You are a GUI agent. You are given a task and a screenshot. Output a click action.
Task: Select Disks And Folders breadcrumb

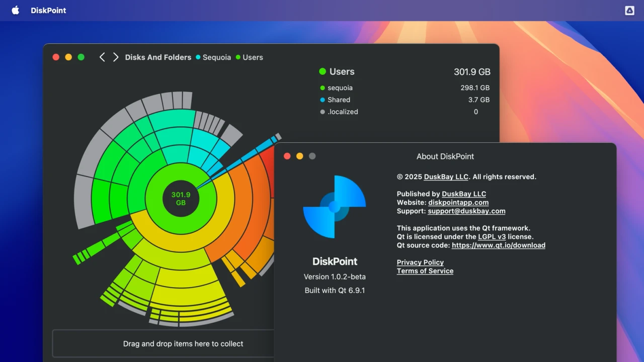click(158, 57)
